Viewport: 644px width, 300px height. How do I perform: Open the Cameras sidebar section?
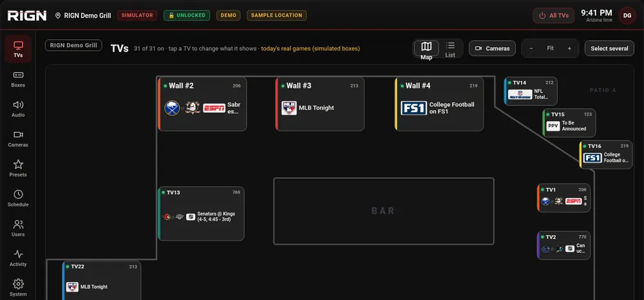[18, 139]
